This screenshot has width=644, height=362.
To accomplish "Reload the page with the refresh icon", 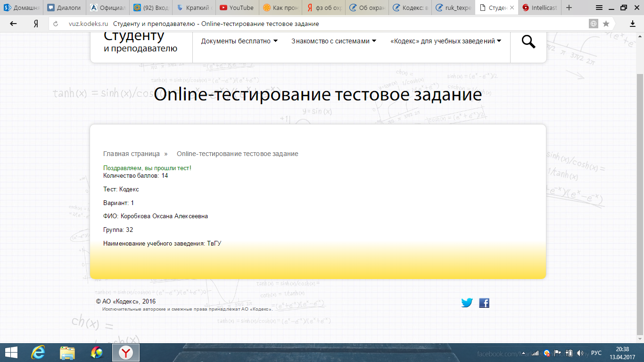I will [x=56, y=24].
